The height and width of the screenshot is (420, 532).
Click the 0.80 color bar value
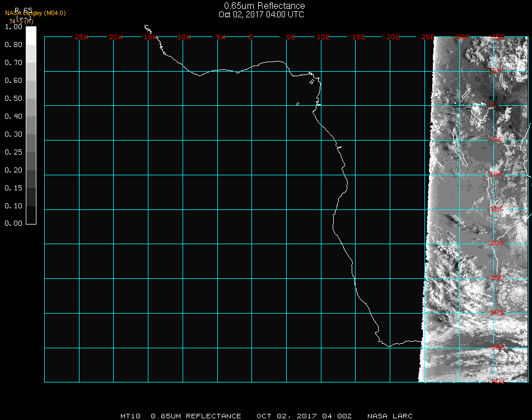pyautogui.click(x=13, y=45)
